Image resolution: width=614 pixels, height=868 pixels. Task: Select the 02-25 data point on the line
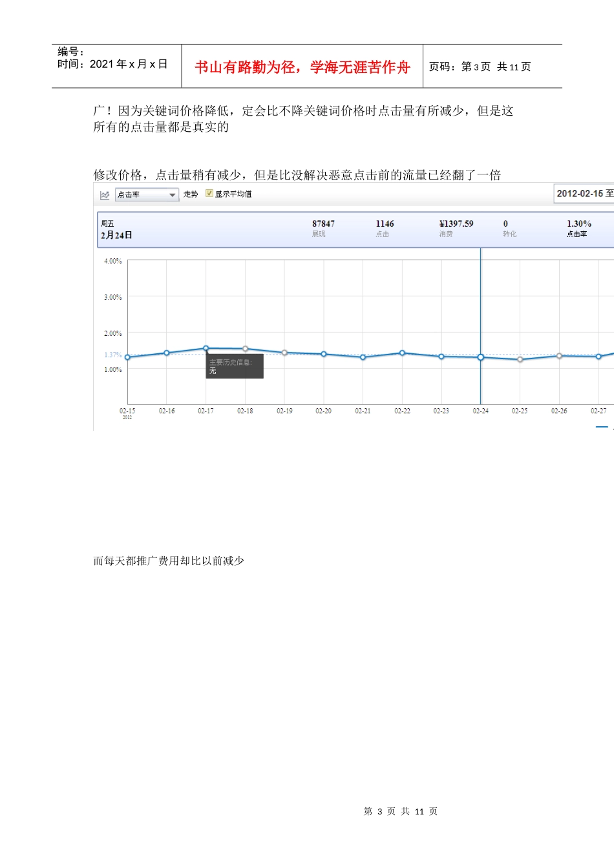coord(520,359)
